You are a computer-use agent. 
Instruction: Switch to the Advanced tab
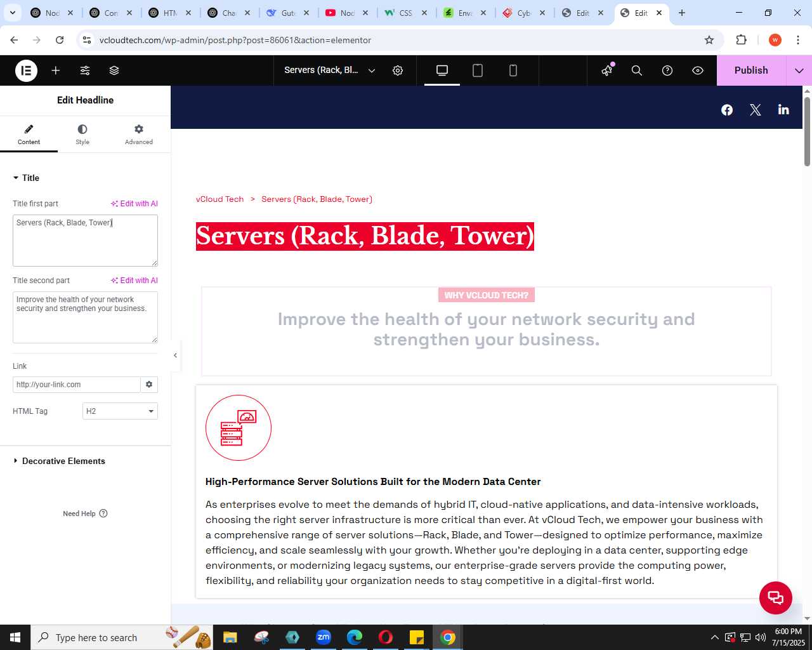coord(138,135)
